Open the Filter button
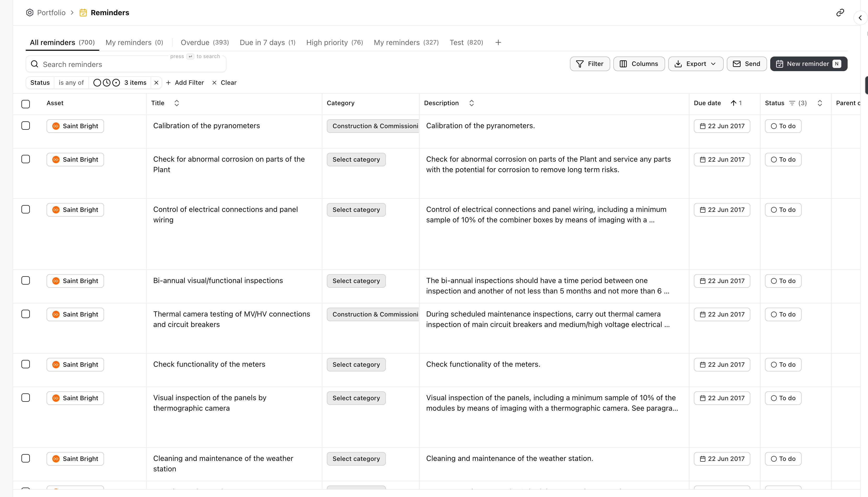Viewport: 868px width, 497px height. point(590,64)
